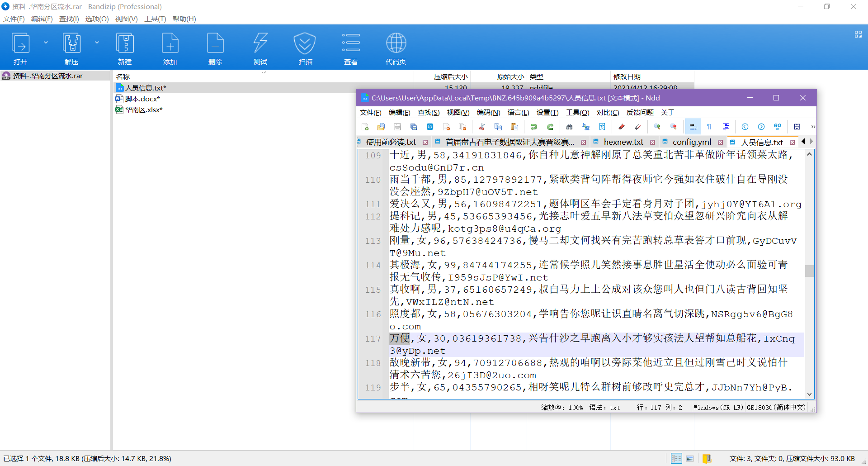
Task: Click 反馈问题 in Ndd menu bar
Action: coord(640,112)
